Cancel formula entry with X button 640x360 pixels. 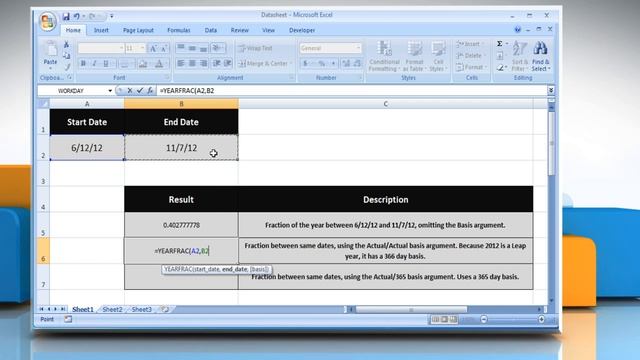(x=130, y=91)
